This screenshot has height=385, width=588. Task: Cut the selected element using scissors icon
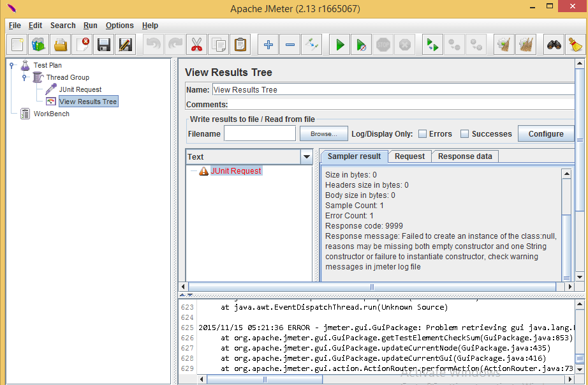pos(196,44)
